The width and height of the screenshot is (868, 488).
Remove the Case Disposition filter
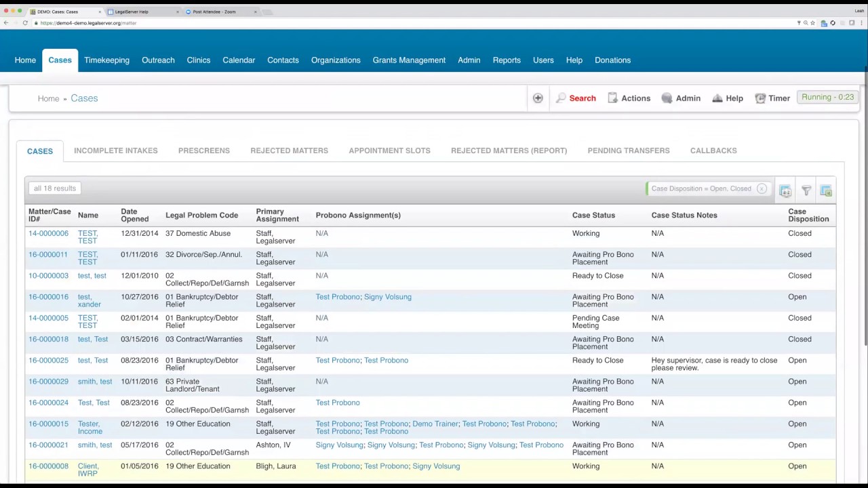(x=762, y=189)
